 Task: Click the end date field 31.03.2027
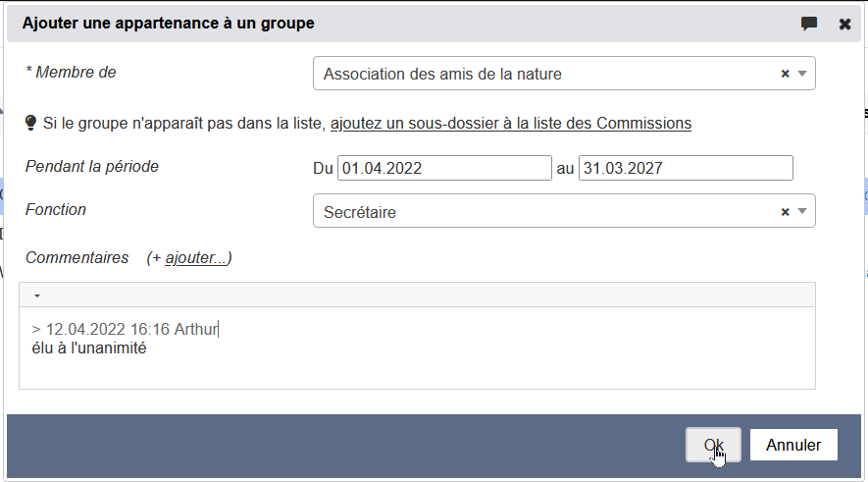(x=685, y=168)
